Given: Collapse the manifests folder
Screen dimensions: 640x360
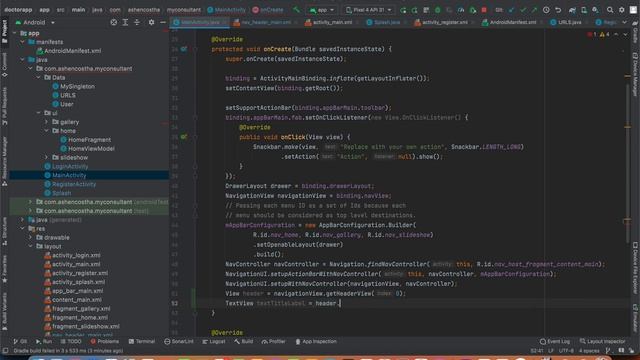Looking at the screenshot, I should click(22, 42).
